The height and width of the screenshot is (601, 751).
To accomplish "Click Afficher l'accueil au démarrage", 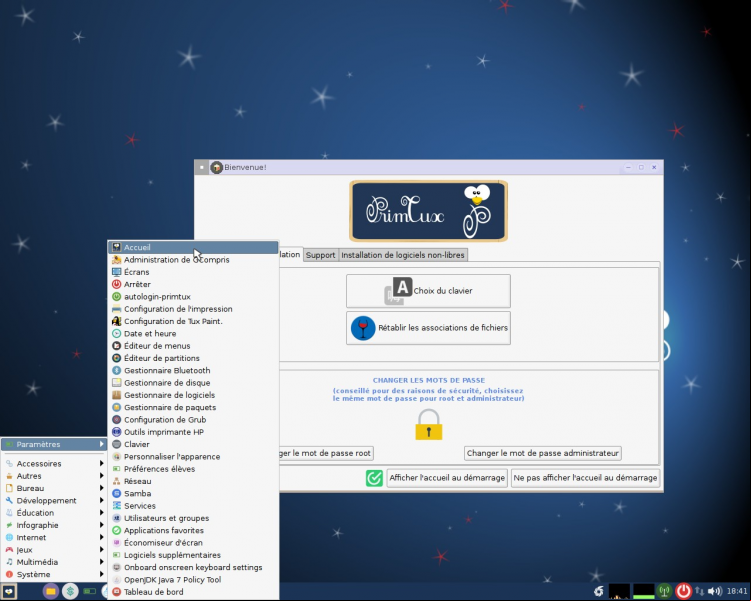I will click(447, 478).
